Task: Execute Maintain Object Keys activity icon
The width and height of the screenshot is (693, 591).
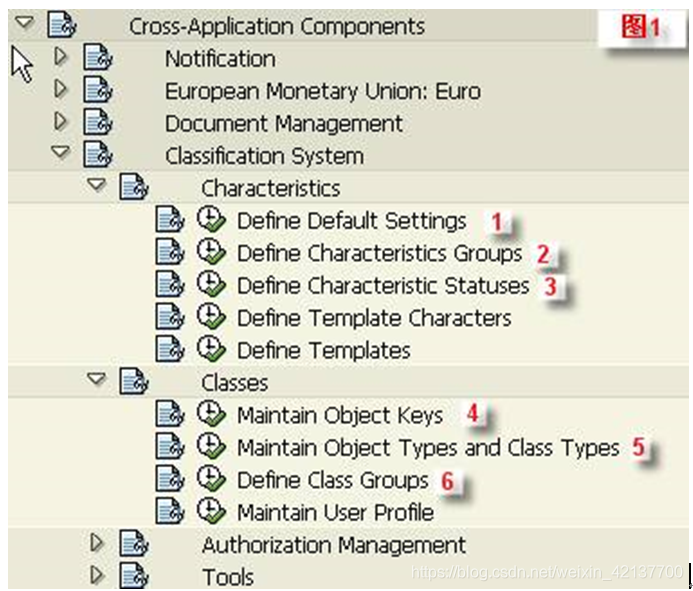Action: coord(211,413)
